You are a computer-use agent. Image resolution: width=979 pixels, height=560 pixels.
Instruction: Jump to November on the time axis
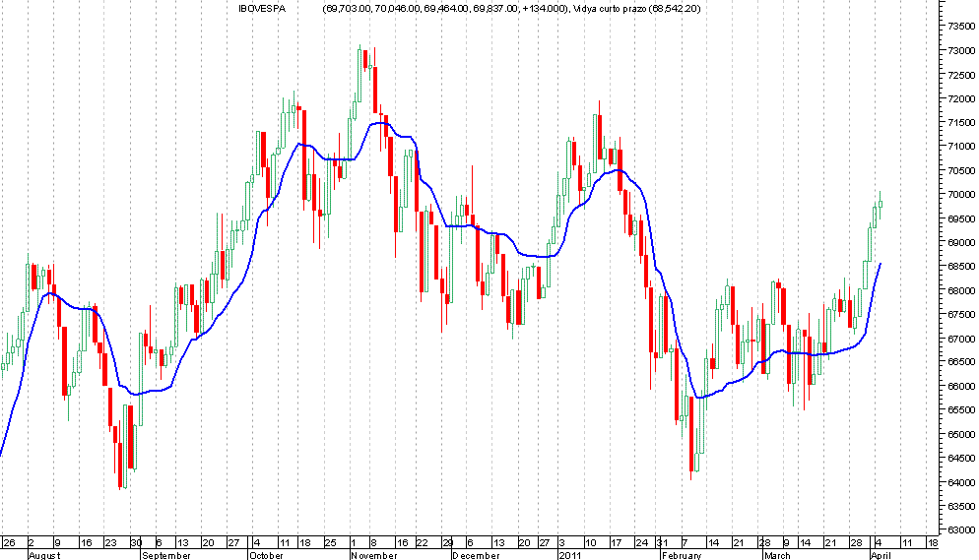click(374, 555)
